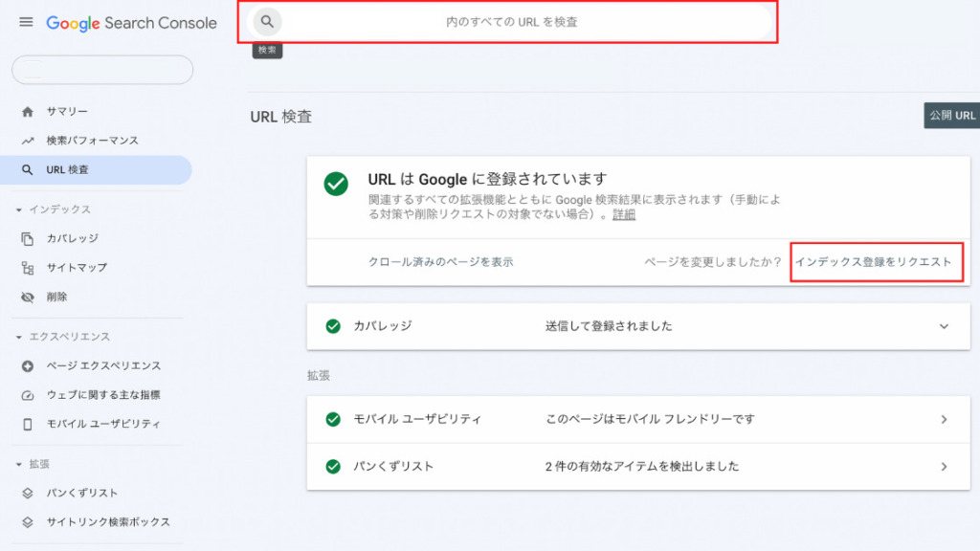Open the hamburger navigation menu
This screenshot has width=980, height=551.
tap(26, 23)
